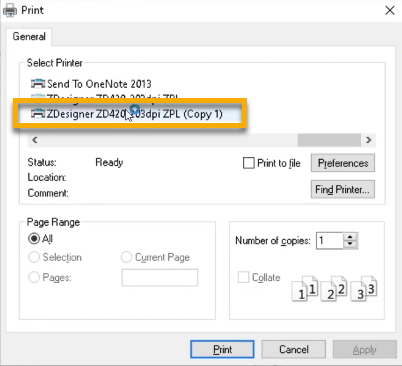The width and height of the screenshot is (402, 366).
Task: Open printer Preferences
Action: pyautogui.click(x=343, y=163)
